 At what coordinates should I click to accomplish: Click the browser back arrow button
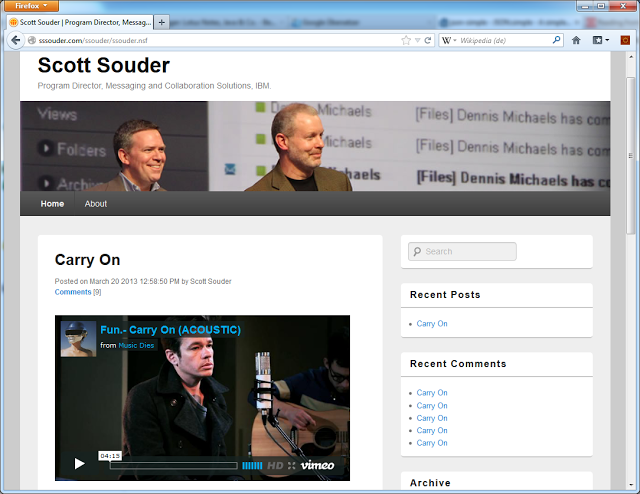(15, 40)
